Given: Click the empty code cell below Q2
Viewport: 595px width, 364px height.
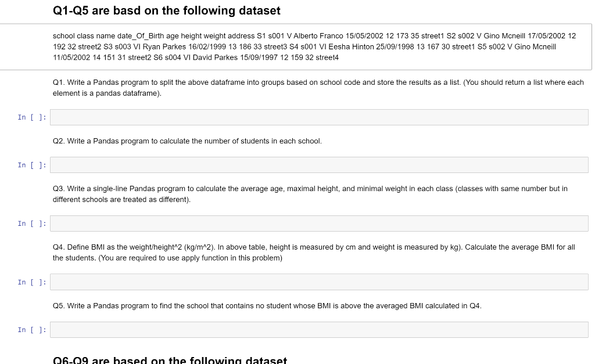Looking at the screenshot, I should 318,164.
